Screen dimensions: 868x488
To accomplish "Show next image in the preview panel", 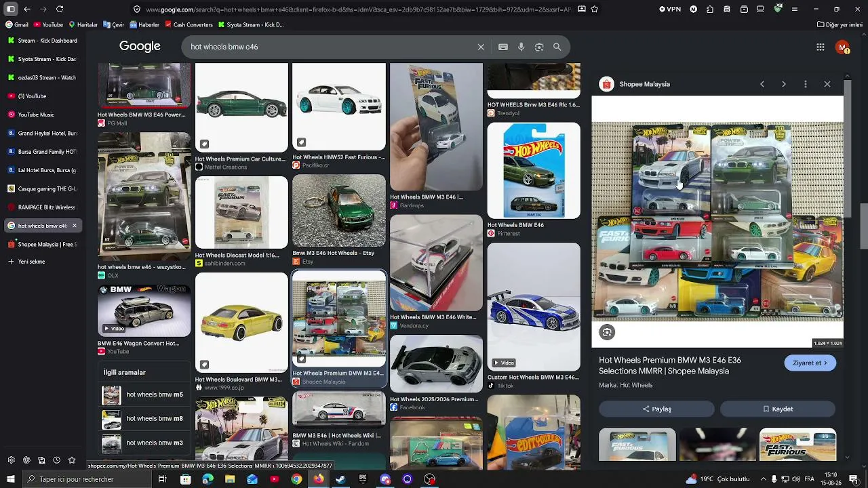I will [784, 84].
